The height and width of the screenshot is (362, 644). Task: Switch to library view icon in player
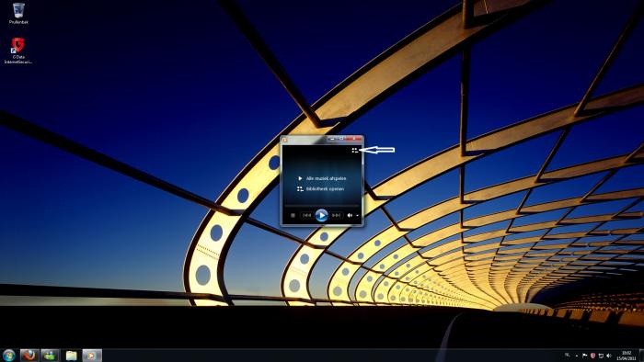pyautogui.click(x=355, y=151)
